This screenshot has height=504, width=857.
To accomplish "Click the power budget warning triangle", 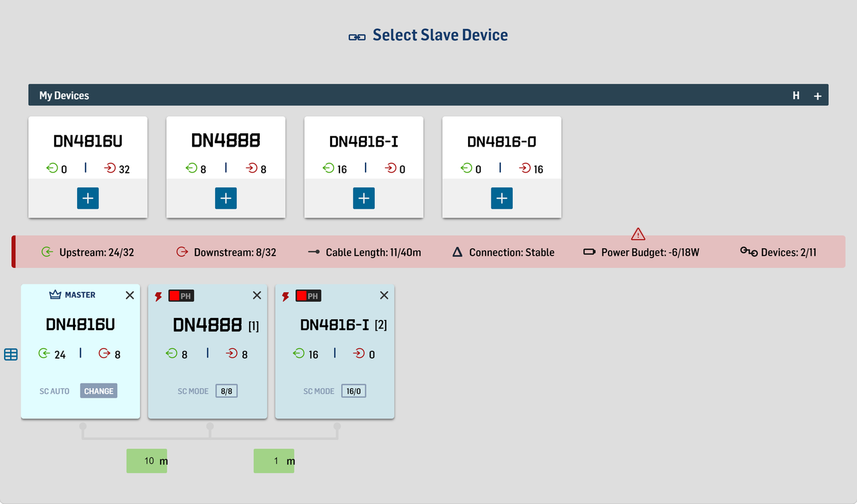I will 638,234.
